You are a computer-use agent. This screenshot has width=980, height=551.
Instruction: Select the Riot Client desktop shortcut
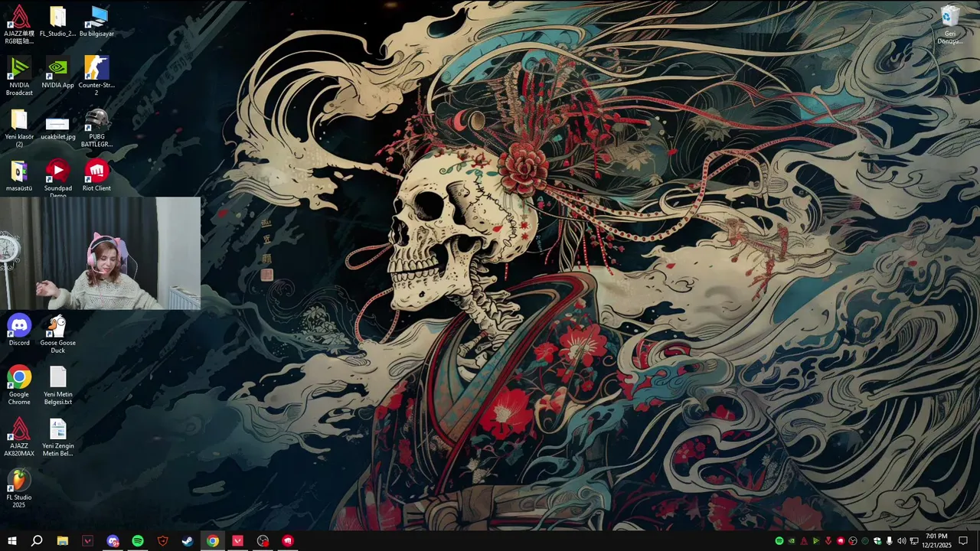click(x=96, y=176)
